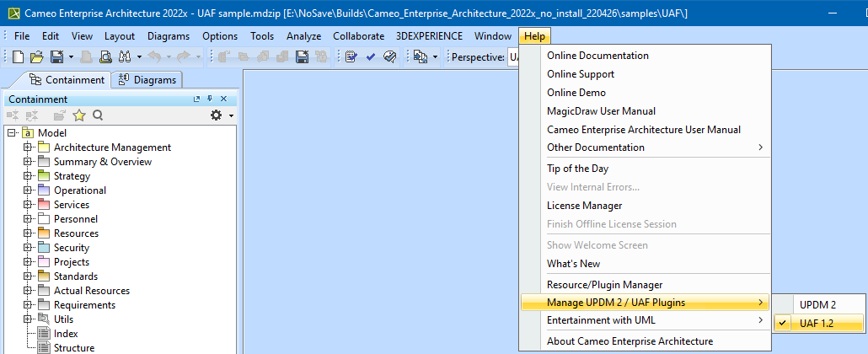Image resolution: width=868 pixels, height=354 pixels.
Task: Collapse the Model root node
Action: coord(12,133)
